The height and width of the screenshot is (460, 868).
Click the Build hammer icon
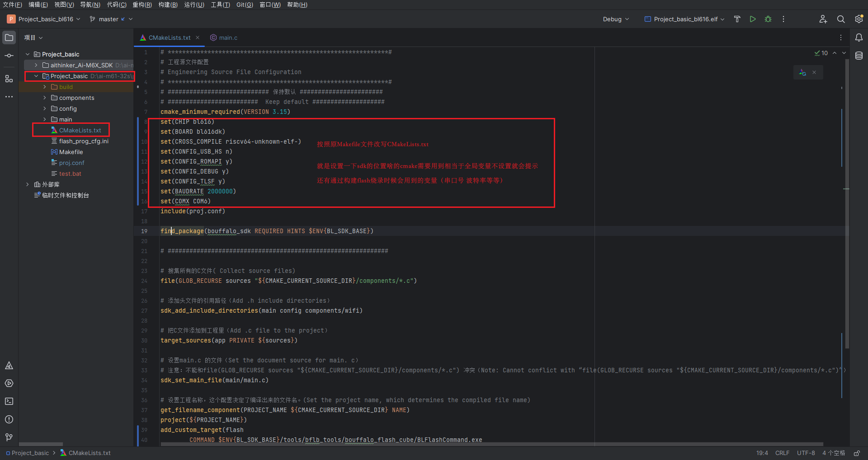pos(737,19)
